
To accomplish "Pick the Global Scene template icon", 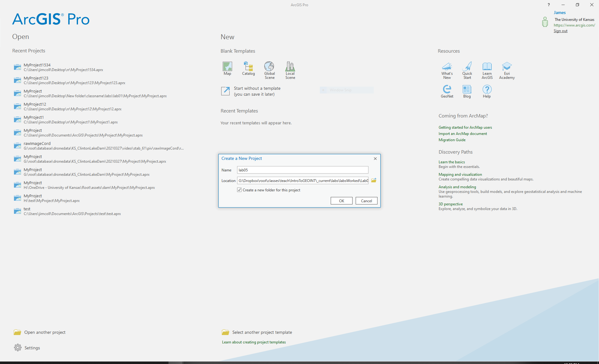I will [269, 66].
